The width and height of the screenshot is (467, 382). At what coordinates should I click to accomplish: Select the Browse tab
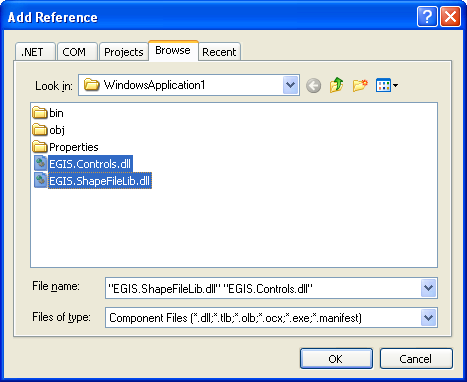click(173, 51)
